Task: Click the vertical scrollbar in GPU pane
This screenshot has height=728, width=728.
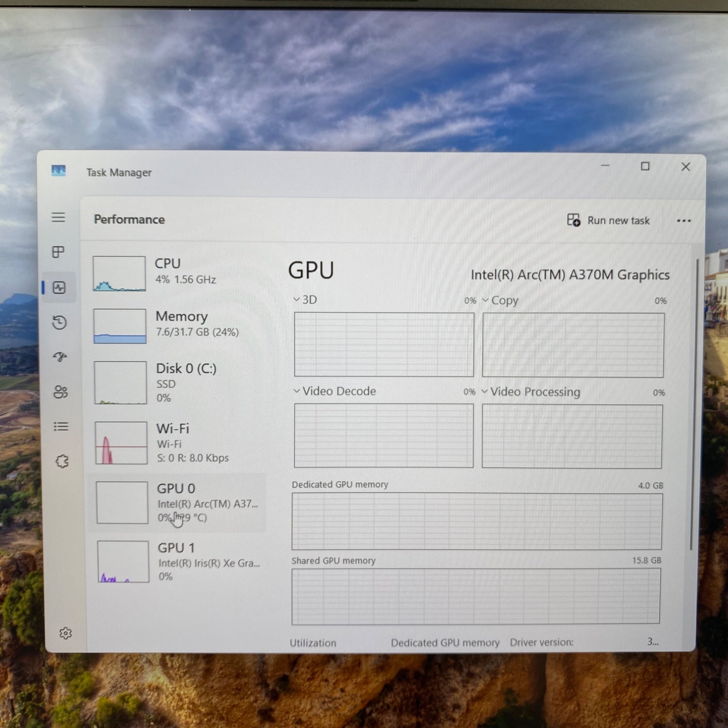Action: pos(693,403)
